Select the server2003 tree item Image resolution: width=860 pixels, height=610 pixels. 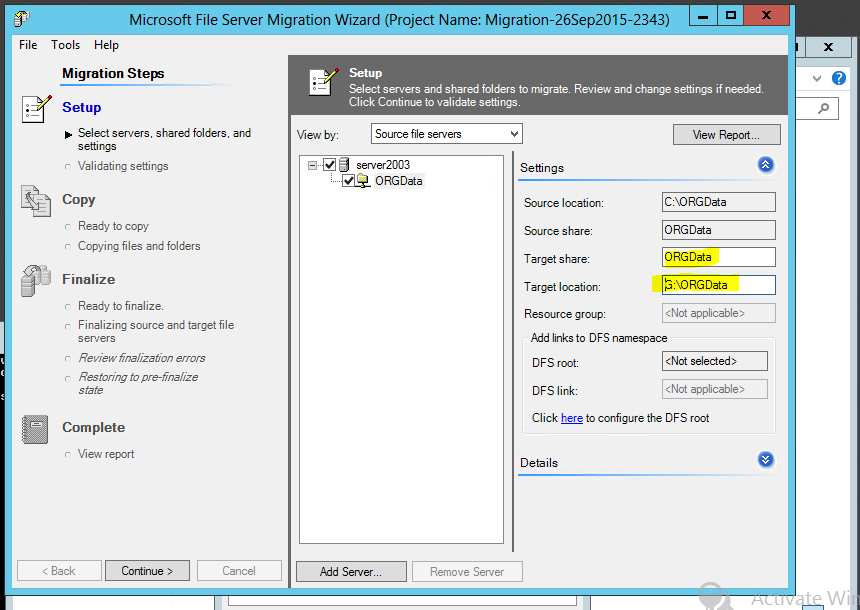click(383, 165)
